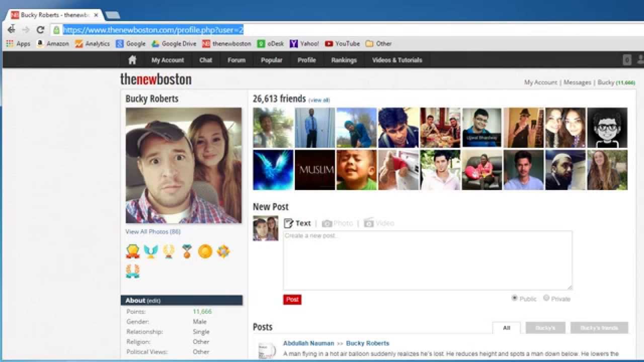Open the Google bookmark

[130, 44]
